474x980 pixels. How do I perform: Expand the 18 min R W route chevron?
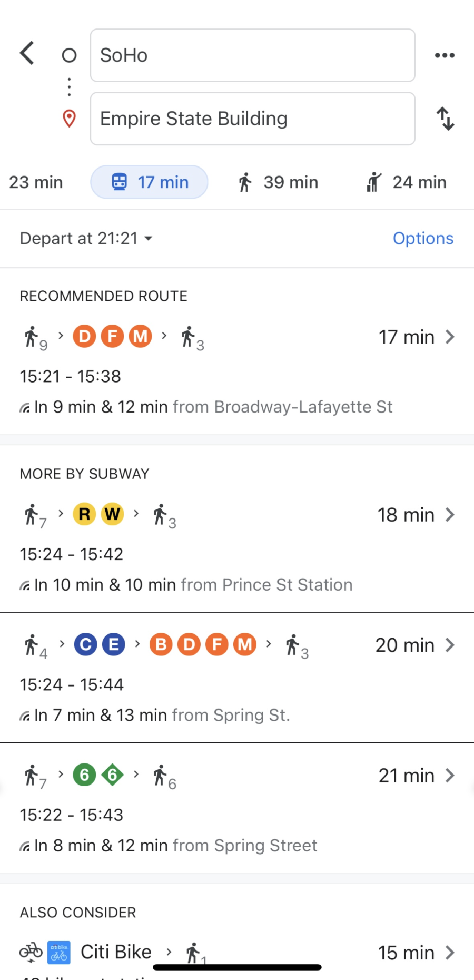click(450, 515)
